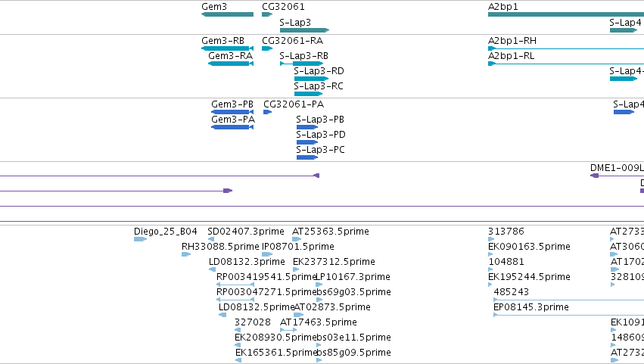This screenshot has width=644, height=364.
Task: Open protein S-Lap3-PD
Action: [x=321, y=135]
